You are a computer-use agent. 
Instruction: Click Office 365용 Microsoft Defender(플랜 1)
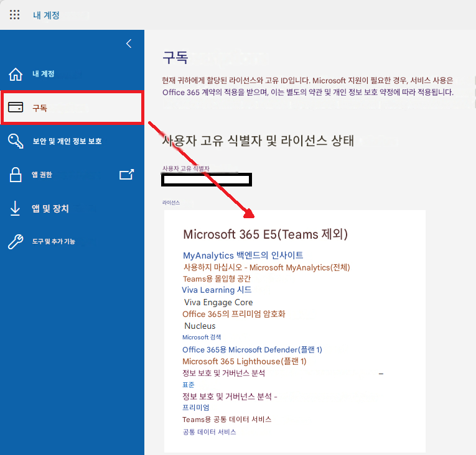click(x=252, y=350)
